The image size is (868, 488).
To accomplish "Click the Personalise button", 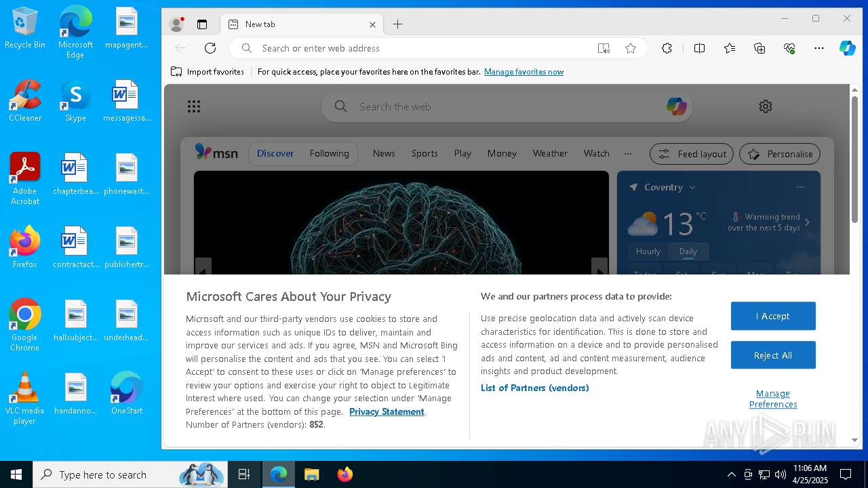I will (x=780, y=154).
